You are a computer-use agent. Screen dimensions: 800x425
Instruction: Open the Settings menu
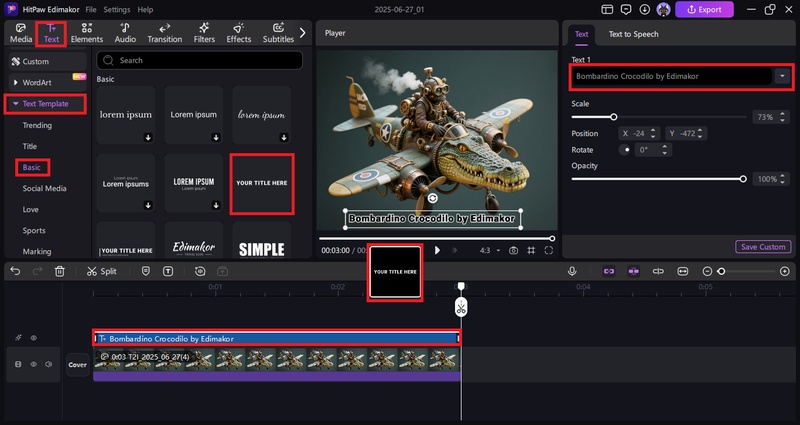pyautogui.click(x=116, y=9)
